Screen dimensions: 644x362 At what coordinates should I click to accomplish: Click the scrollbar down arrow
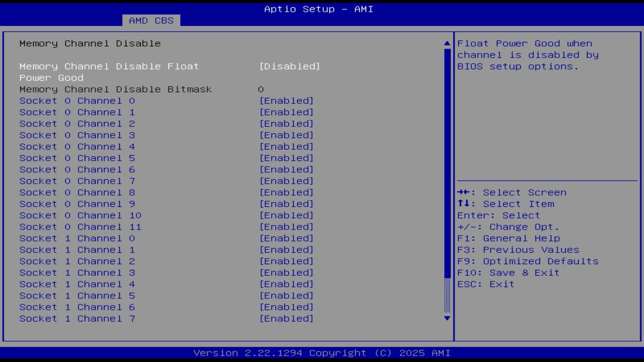446,318
